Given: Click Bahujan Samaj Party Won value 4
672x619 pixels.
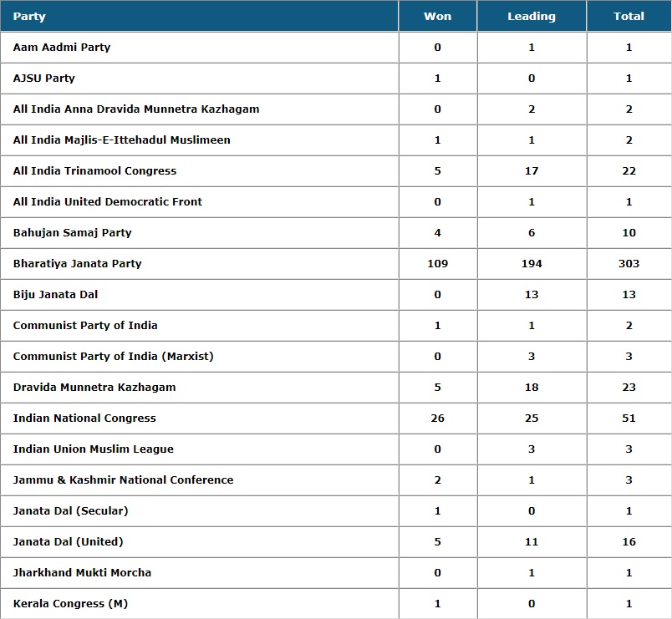Looking at the screenshot, I should point(438,232).
